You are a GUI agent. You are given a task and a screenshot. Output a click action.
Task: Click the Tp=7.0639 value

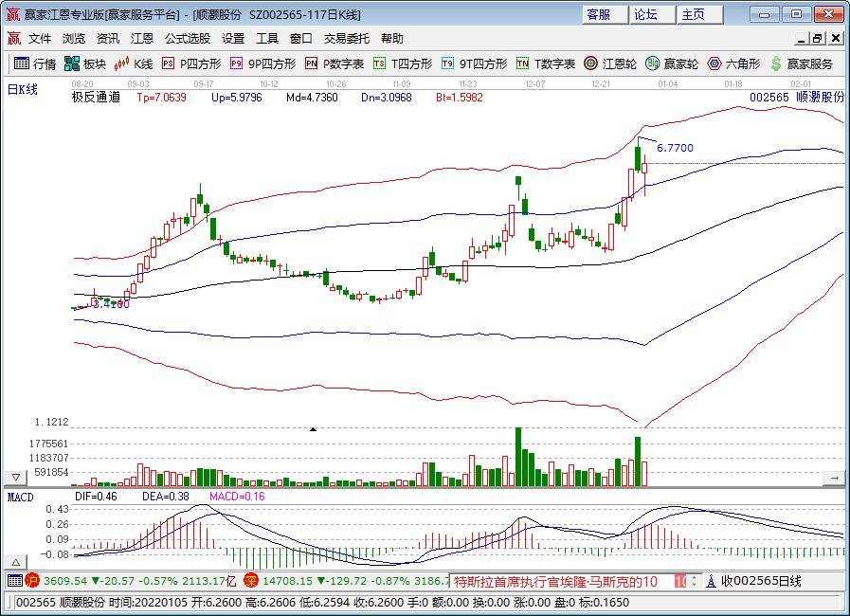(161, 98)
